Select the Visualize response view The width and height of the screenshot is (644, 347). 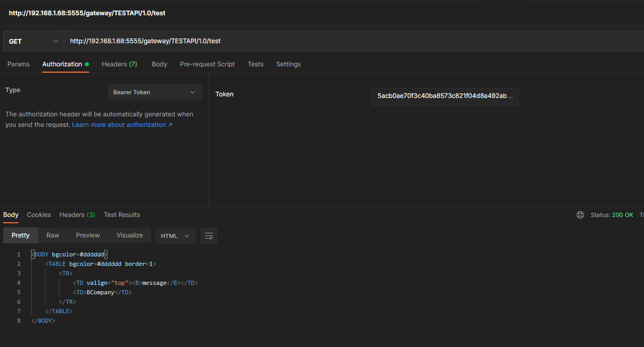[130, 235]
